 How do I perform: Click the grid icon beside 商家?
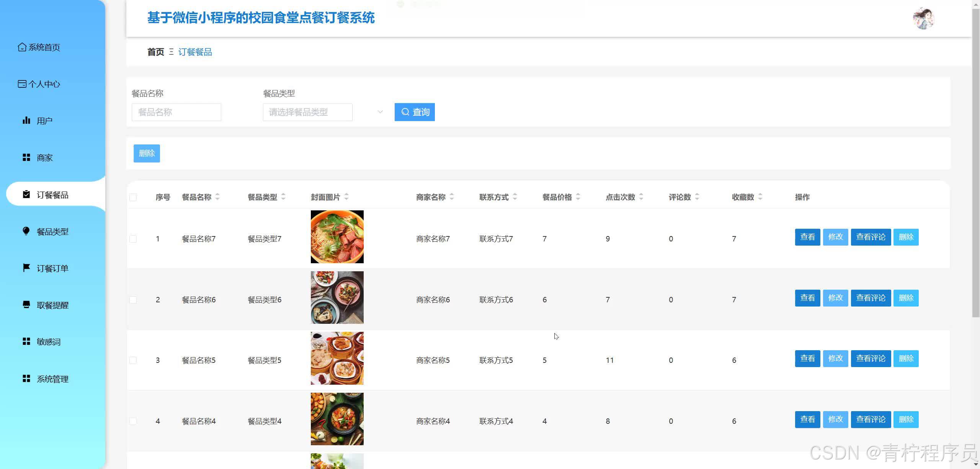tap(26, 157)
